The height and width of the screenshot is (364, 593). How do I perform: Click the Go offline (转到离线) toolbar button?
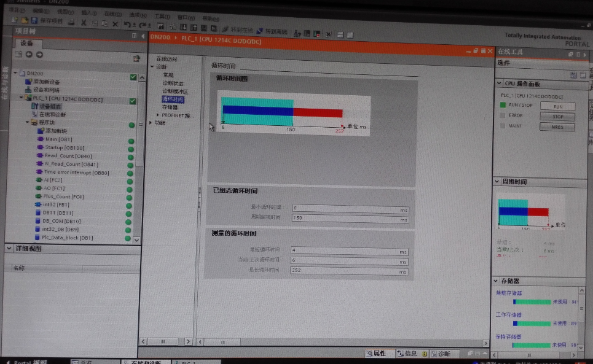coord(272,31)
